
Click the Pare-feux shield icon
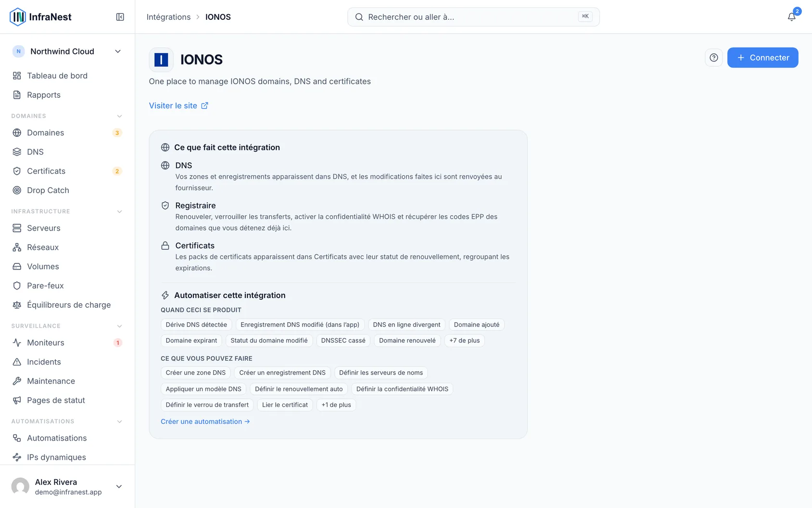click(x=17, y=286)
